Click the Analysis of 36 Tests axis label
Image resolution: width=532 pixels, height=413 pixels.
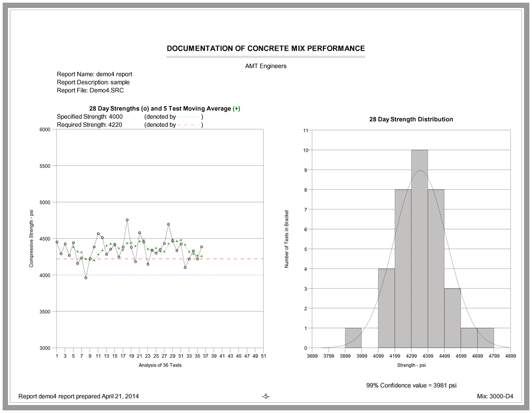click(160, 366)
